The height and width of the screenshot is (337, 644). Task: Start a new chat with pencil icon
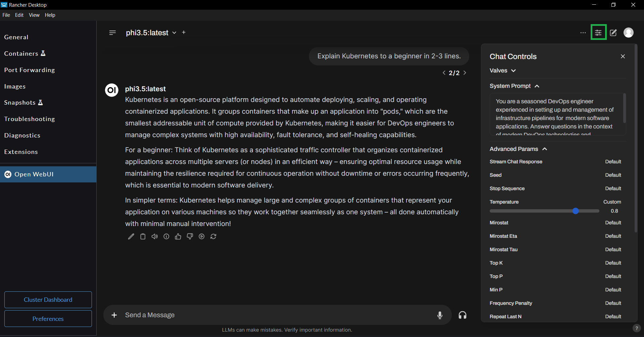(613, 33)
